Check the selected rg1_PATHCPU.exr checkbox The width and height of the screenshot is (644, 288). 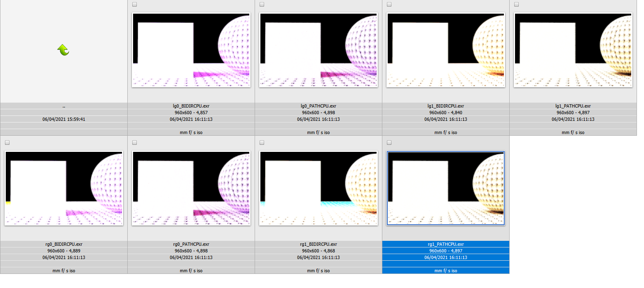tap(389, 143)
